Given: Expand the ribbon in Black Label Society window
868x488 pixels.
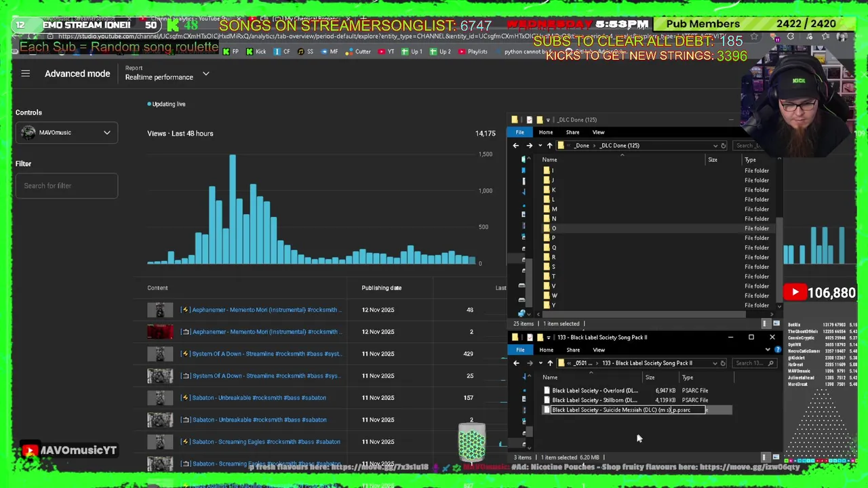Looking at the screenshot, I should [x=768, y=350].
